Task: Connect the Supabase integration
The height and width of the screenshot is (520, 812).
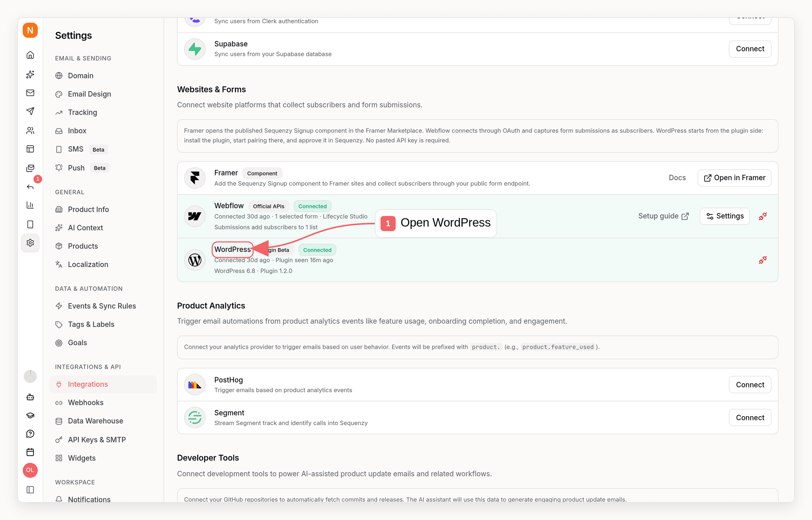Action: pyautogui.click(x=750, y=49)
